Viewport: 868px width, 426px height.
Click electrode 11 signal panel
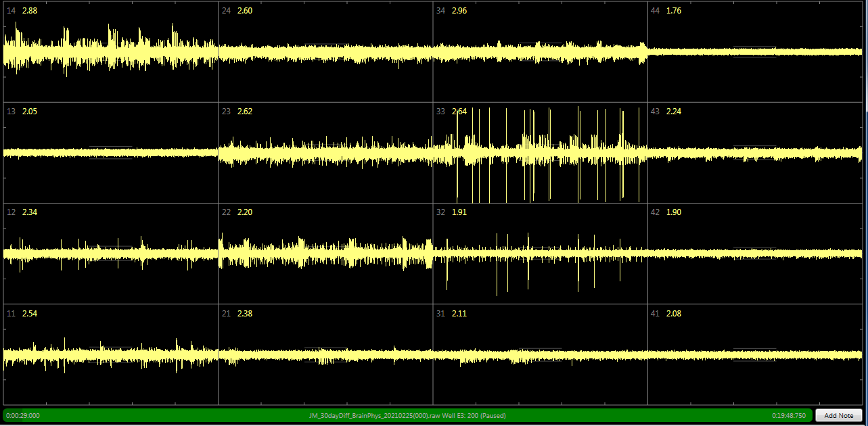point(111,355)
